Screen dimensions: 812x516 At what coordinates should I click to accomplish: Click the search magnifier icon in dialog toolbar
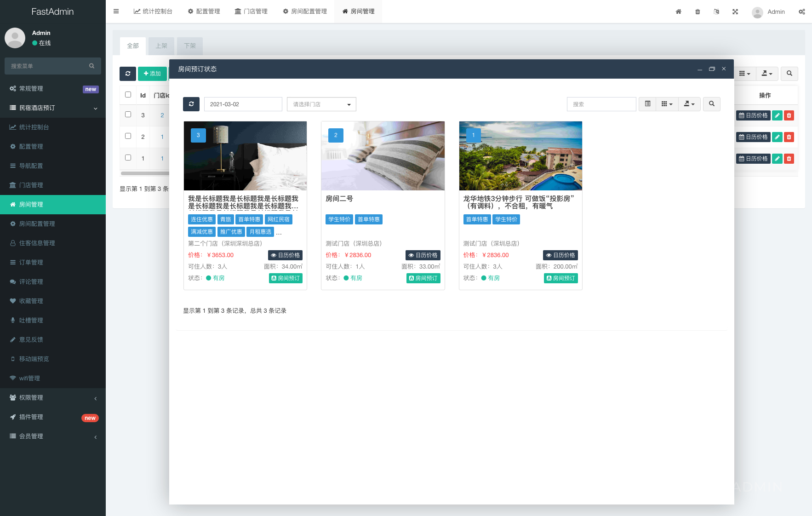[x=711, y=104]
